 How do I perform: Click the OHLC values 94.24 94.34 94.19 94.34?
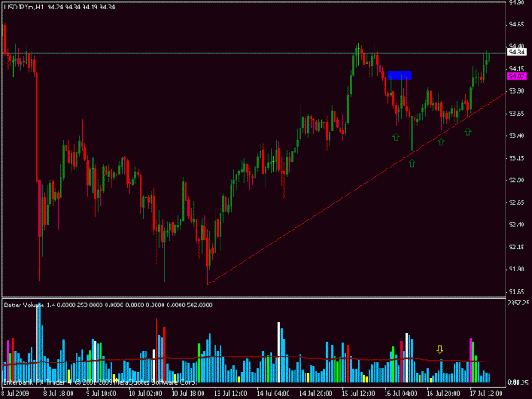[x=82, y=7]
